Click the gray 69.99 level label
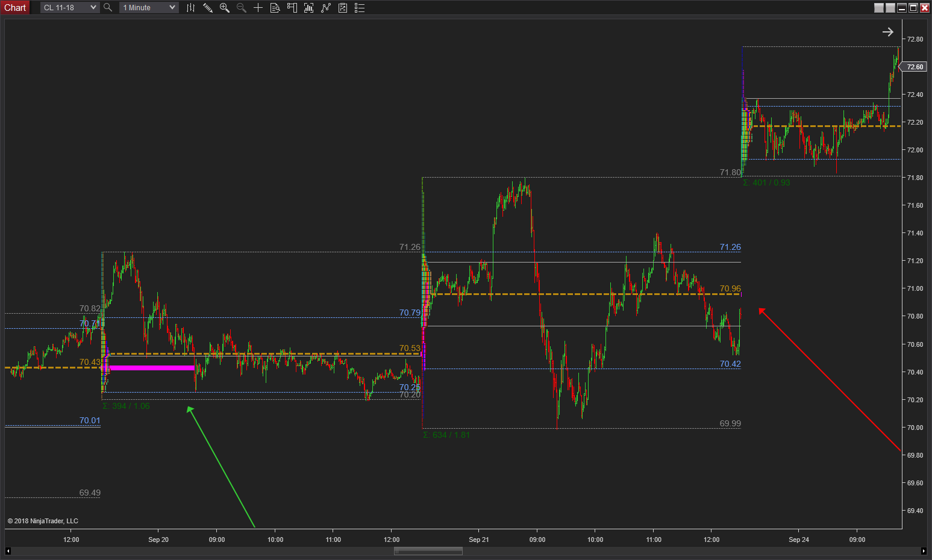This screenshot has height=560, width=932. [730, 423]
